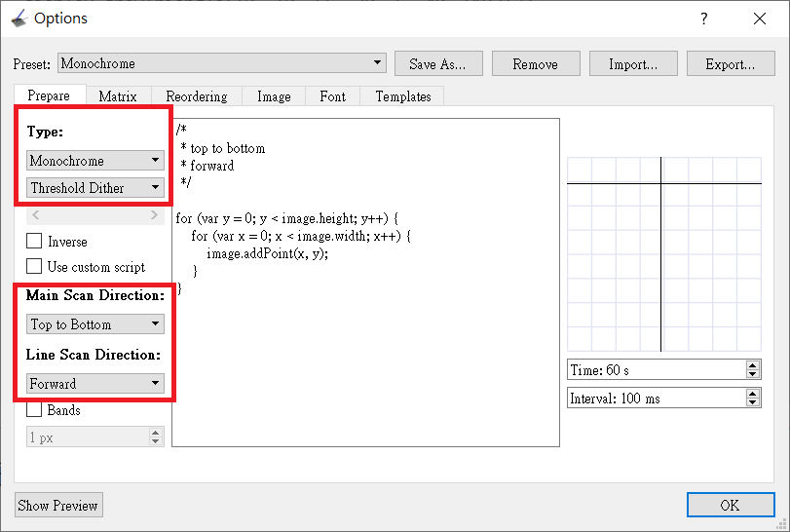Click the Show Preview button
The height and width of the screenshot is (532, 790).
pos(58,506)
